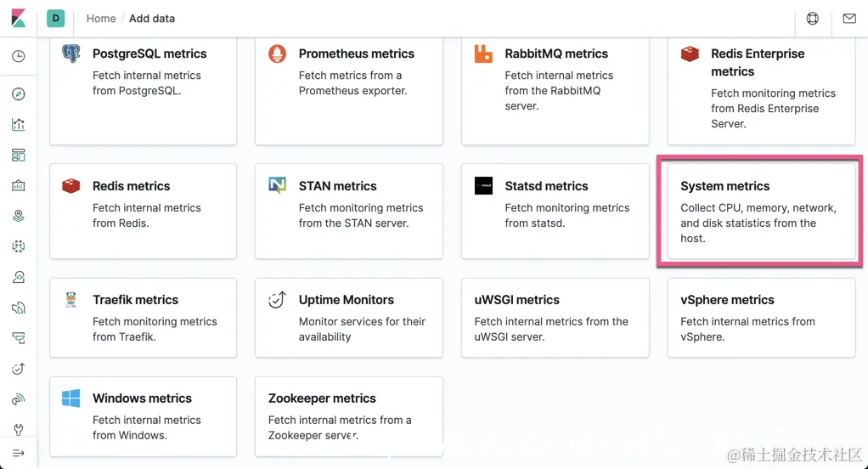Image resolution: width=868 pixels, height=469 pixels.
Task: Click the Statsd black square icon
Action: tap(483, 185)
